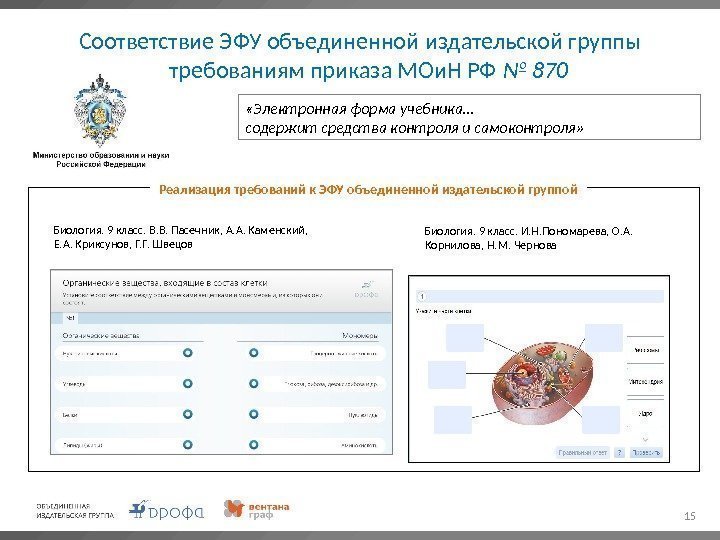
Task: Open the №1 tab in the matching exercise
Action: (x=70, y=318)
